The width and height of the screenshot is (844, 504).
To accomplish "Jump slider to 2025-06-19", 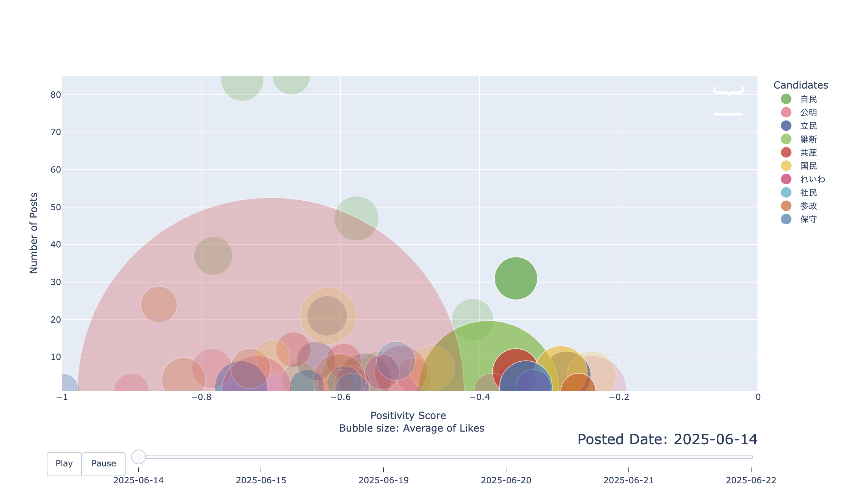I will [383, 480].
